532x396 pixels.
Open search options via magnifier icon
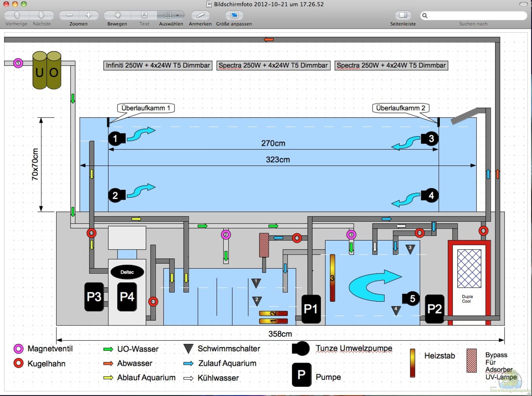click(x=425, y=15)
